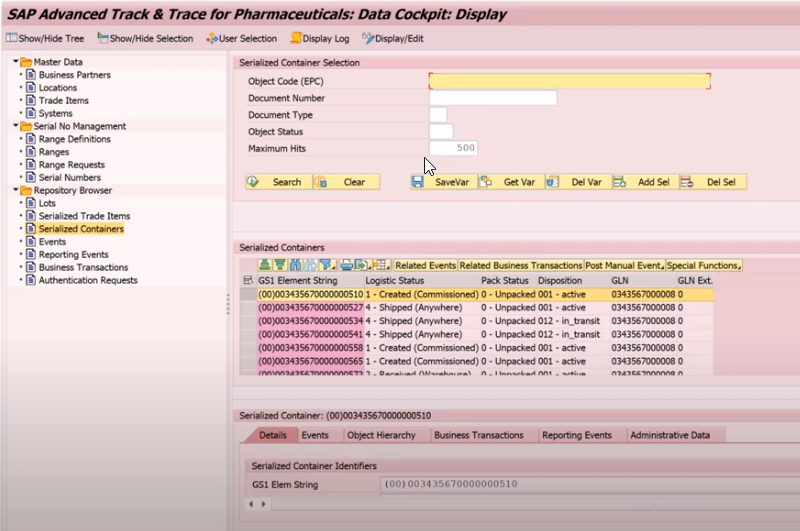Click the document icon beside Systems
Image resolution: width=800 pixels, height=531 pixels.
(x=31, y=113)
